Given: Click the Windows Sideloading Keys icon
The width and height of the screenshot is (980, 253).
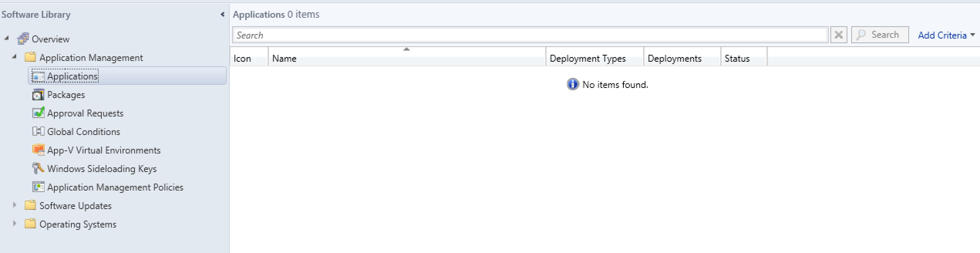Looking at the screenshot, I should pyautogui.click(x=38, y=169).
